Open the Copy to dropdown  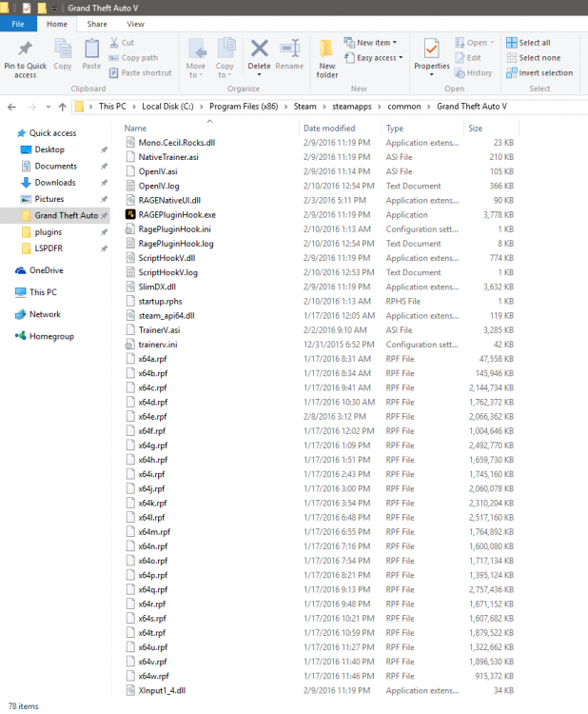click(225, 70)
